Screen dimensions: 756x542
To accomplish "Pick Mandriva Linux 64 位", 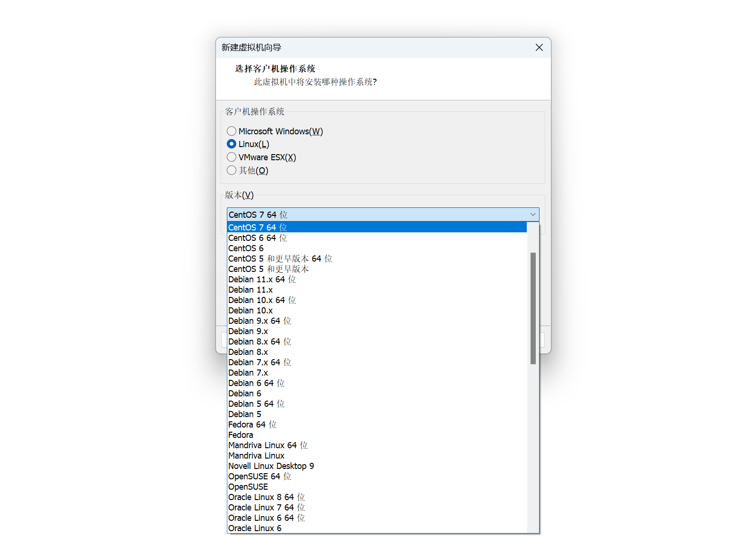I will point(377,445).
